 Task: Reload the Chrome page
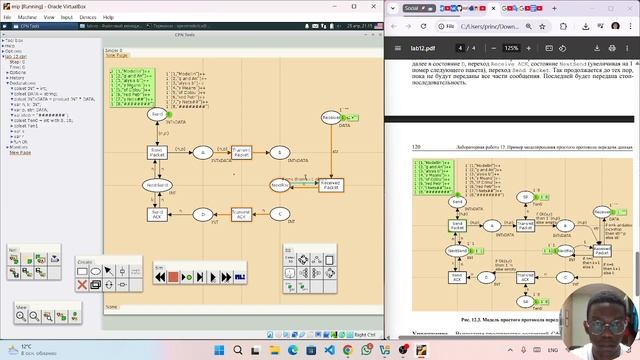pos(423,26)
